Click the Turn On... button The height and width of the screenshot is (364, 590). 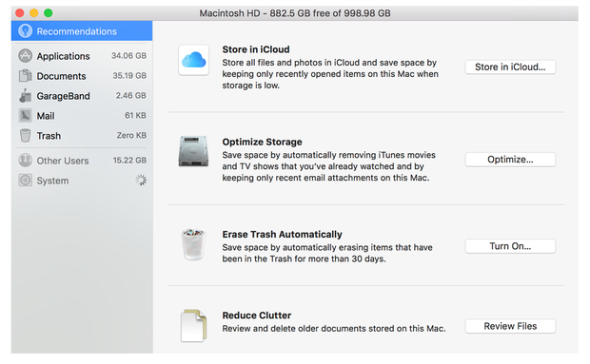click(x=510, y=246)
